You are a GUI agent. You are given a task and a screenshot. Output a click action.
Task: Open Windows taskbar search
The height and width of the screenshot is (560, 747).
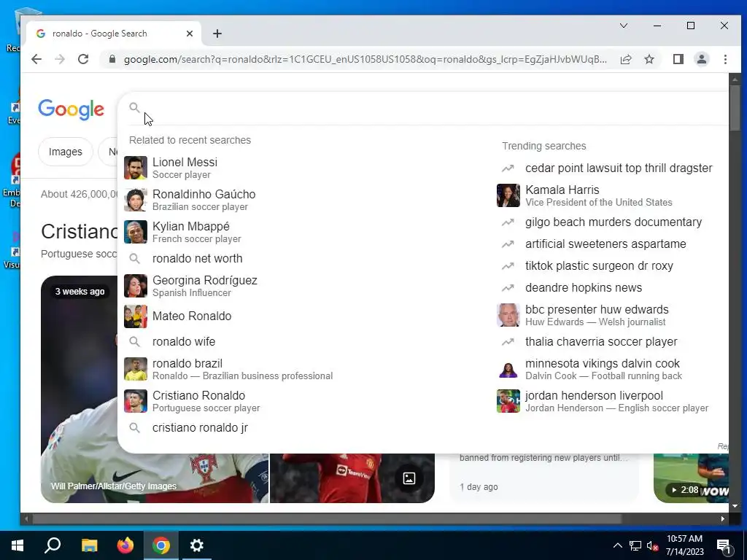click(53, 545)
